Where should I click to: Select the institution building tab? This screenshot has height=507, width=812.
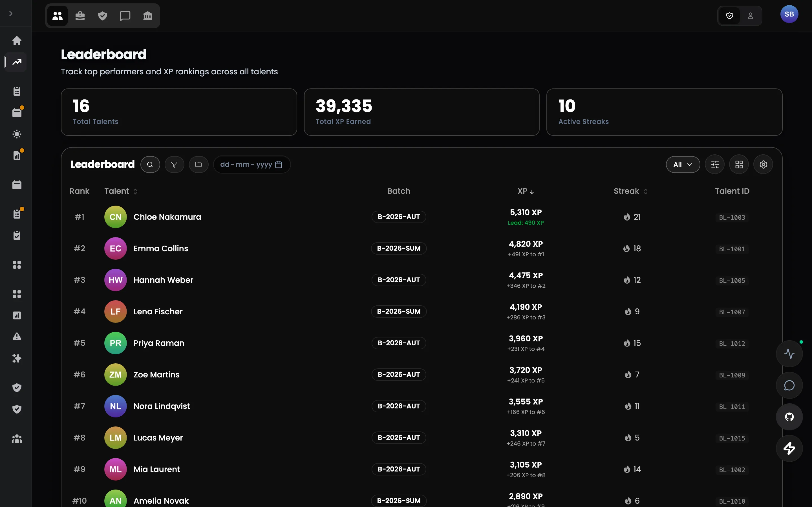[148, 16]
